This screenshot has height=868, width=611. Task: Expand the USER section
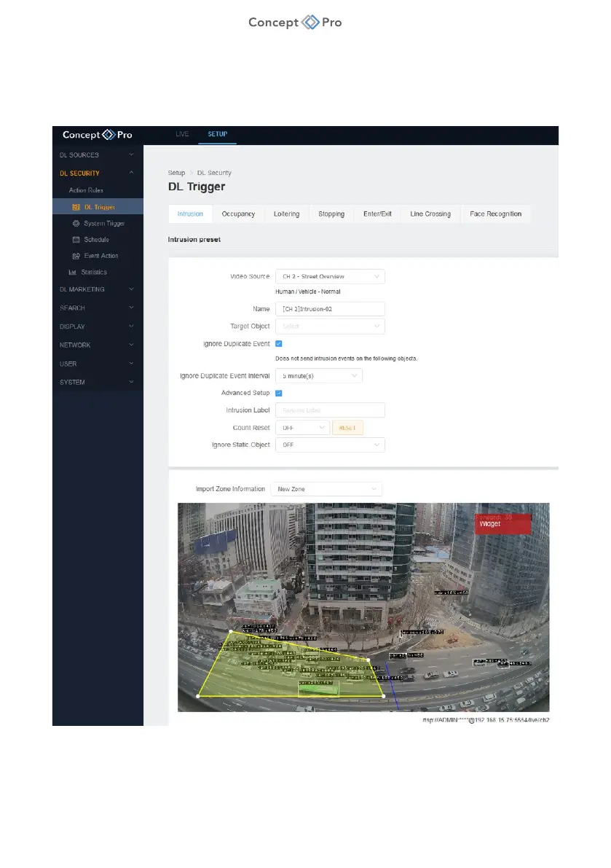point(98,364)
